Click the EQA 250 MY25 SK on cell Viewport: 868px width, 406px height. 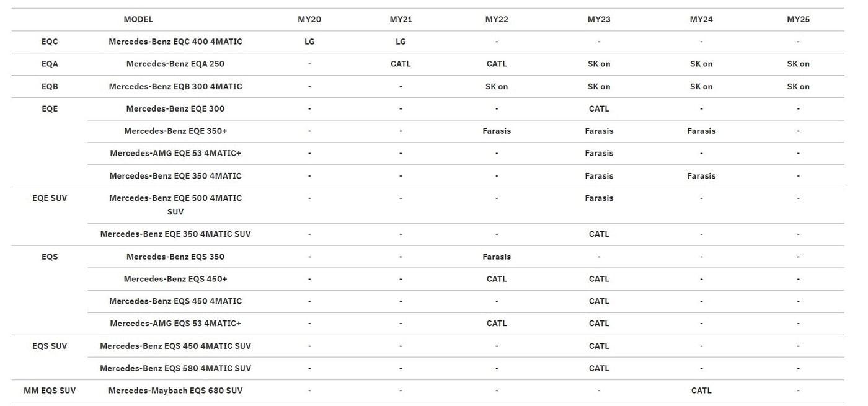[x=798, y=64]
